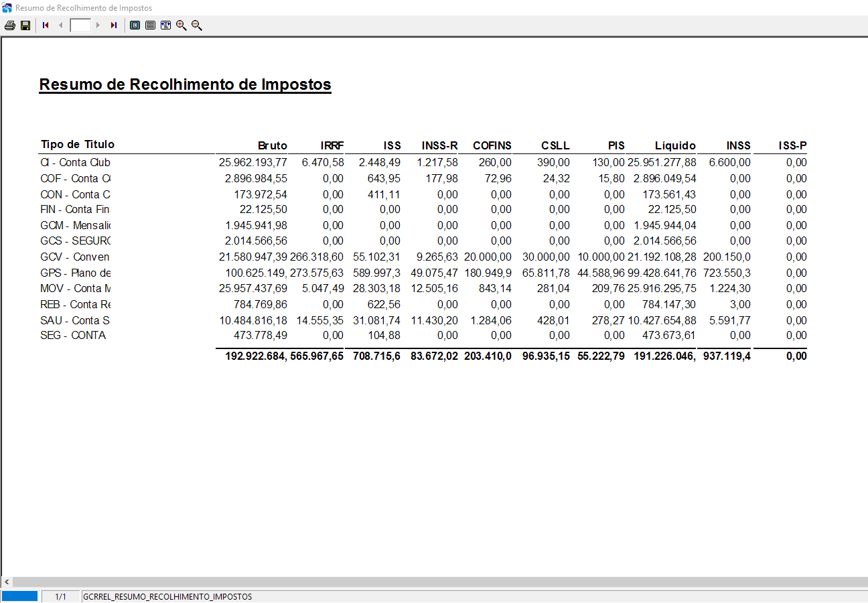The image size is (868, 603).
Task: Zoom in with the plus magnifier
Action: 182,25
